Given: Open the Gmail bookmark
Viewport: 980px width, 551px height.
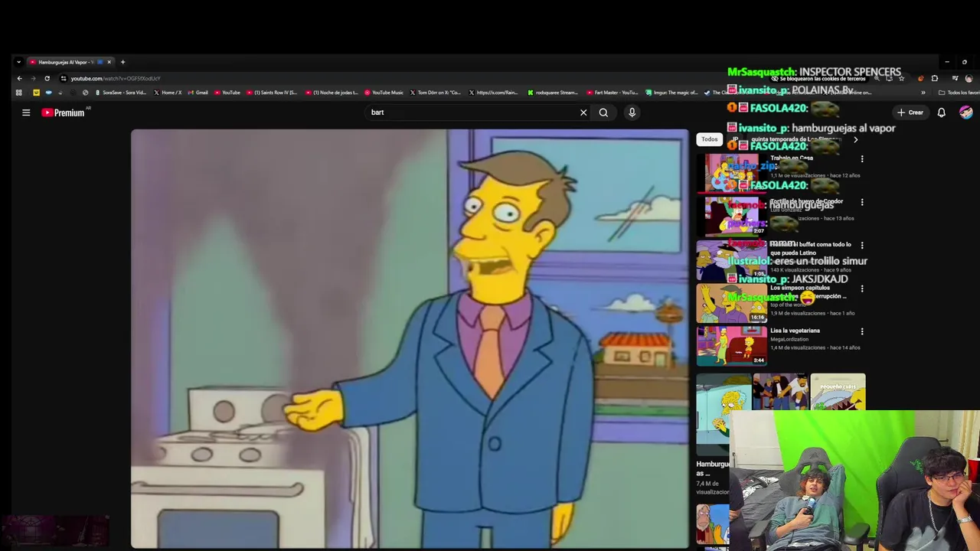Looking at the screenshot, I should point(198,93).
